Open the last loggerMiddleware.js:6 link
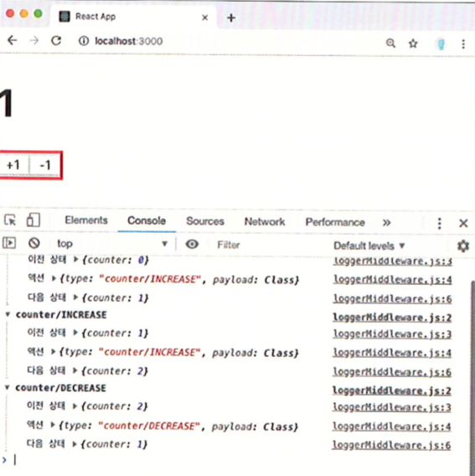475x476 pixels. point(391,445)
